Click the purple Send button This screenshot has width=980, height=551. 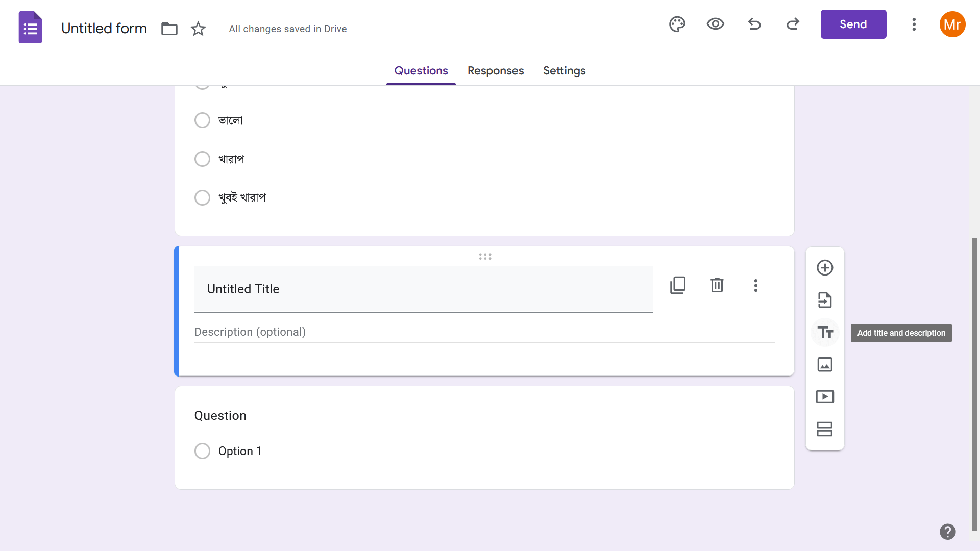[853, 24]
